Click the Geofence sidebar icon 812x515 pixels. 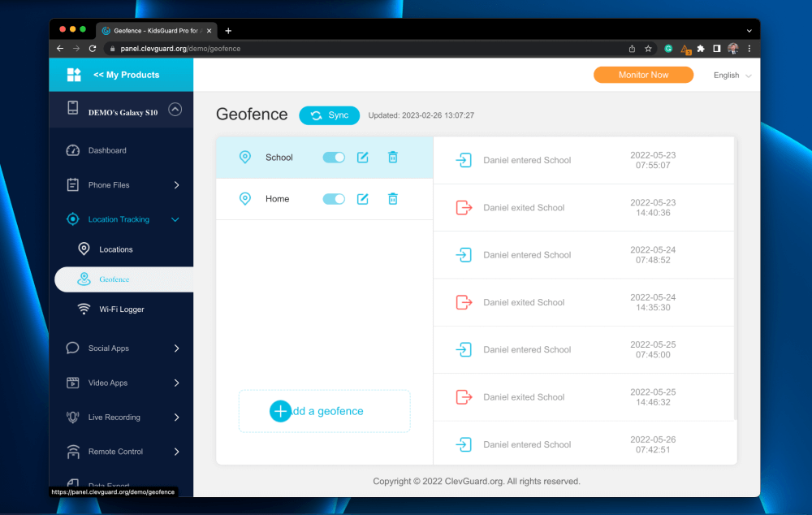click(x=84, y=279)
